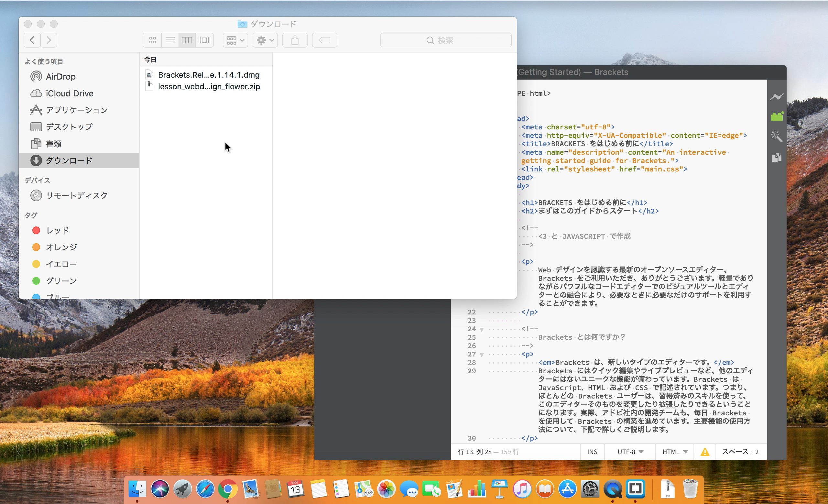Viewport: 828px width, 504px height.
Task: Open Photos from the Dock
Action: point(387,489)
